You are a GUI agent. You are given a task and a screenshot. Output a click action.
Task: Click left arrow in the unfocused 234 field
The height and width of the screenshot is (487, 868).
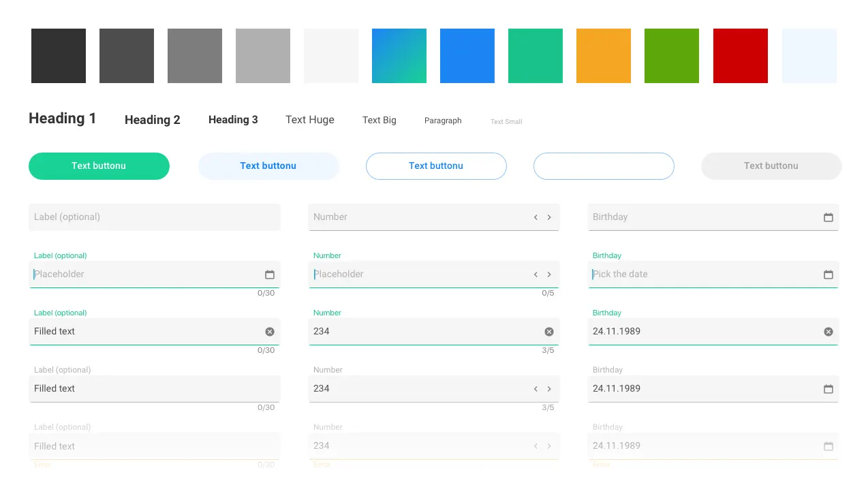pyautogui.click(x=536, y=389)
